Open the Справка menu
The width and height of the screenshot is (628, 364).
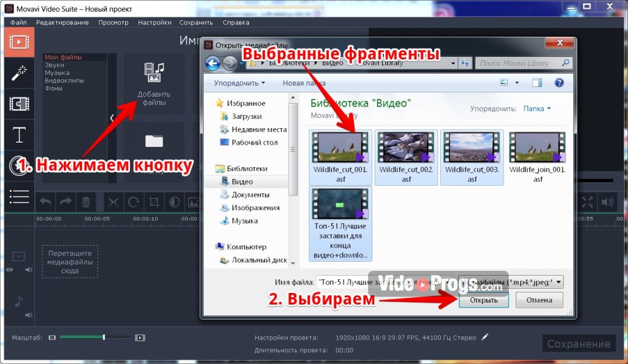click(236, 23)
